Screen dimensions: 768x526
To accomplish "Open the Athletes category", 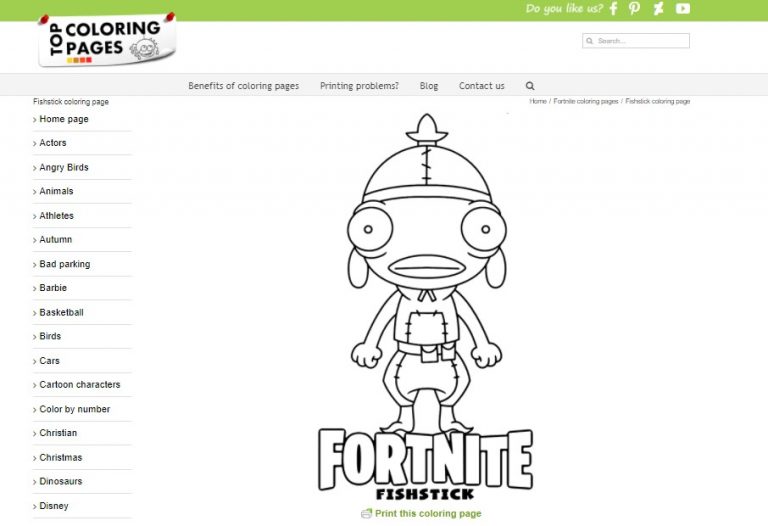I will pyautogui.click(x=56, y=215).
